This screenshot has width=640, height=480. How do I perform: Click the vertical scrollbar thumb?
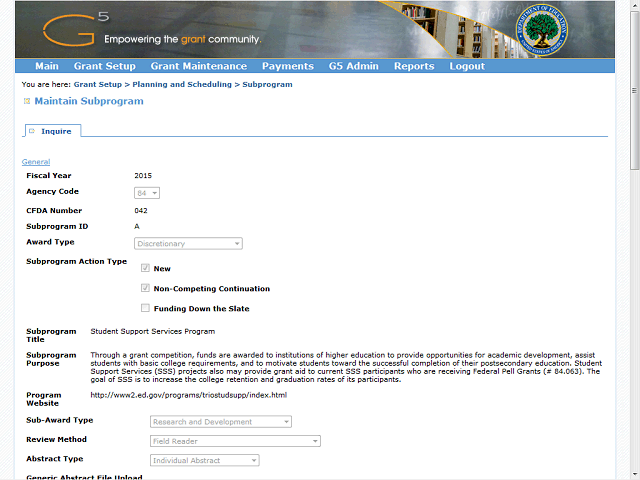634,91
